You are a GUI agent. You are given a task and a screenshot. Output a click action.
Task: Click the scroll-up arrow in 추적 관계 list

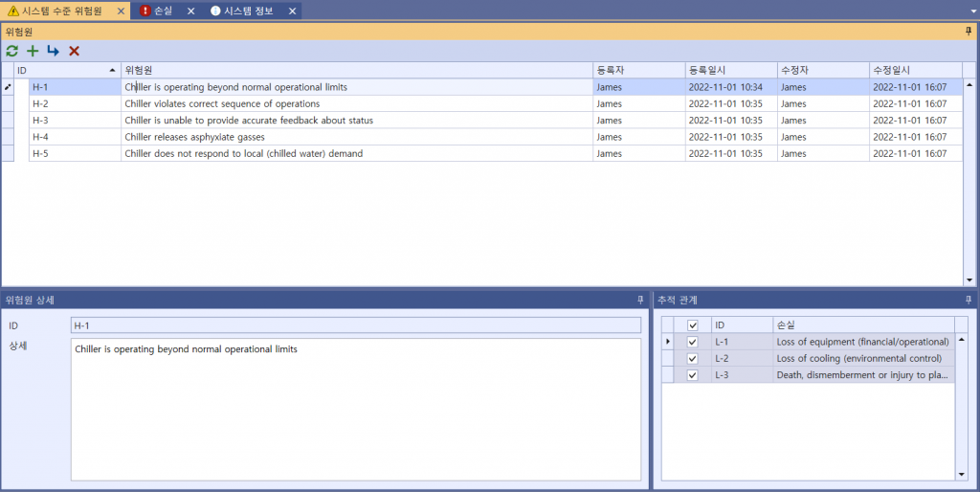click(x=961, y=340)
